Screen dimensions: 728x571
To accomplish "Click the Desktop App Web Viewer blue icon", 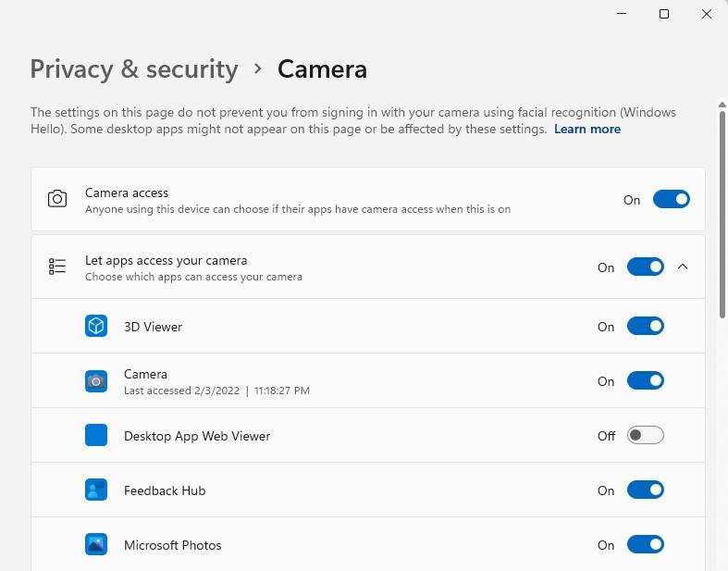I will point(96,435).
